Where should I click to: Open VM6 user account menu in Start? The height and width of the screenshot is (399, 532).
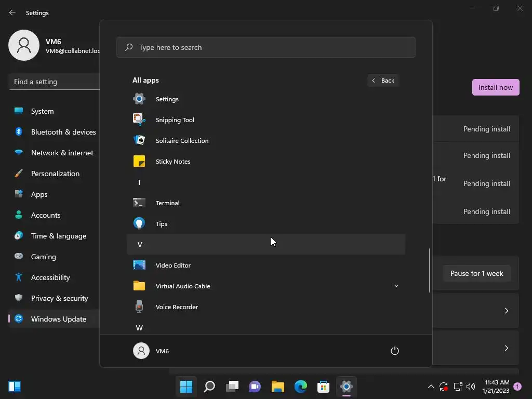151,351
